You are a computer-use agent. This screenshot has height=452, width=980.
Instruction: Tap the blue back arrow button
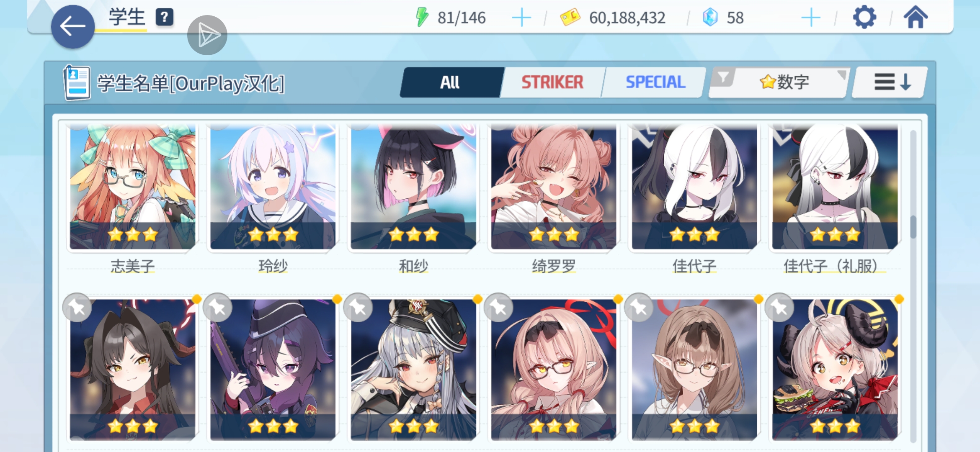click(73, 27)
